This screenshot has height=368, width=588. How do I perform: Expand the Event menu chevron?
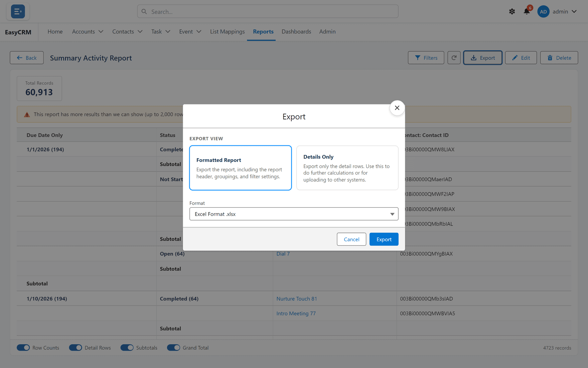(x=199, y=31)
